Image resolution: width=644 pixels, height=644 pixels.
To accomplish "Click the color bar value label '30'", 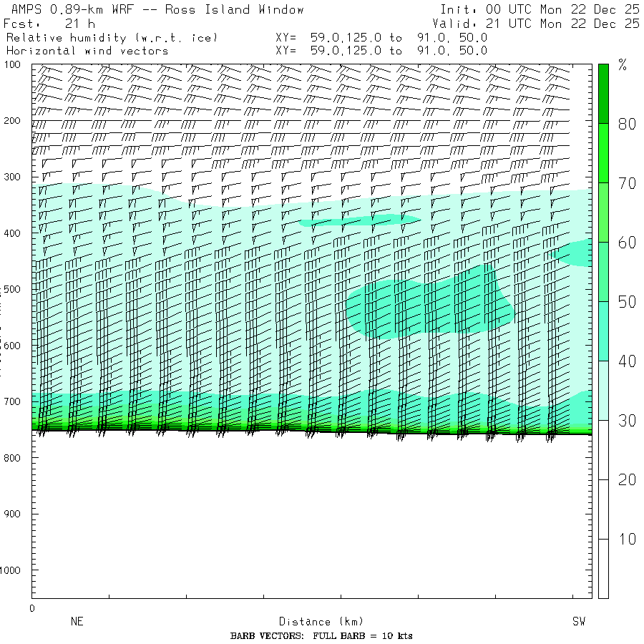I will tap(627, 421).
